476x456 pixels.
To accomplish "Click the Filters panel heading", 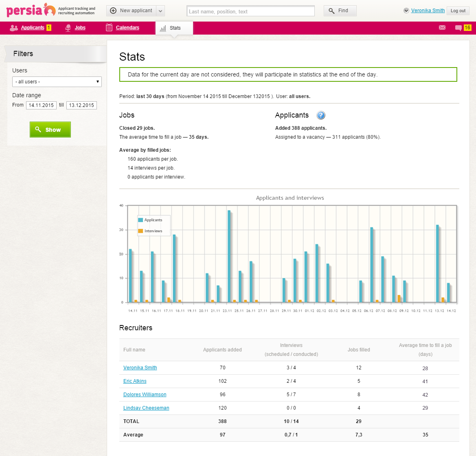I will click(23, 54).
